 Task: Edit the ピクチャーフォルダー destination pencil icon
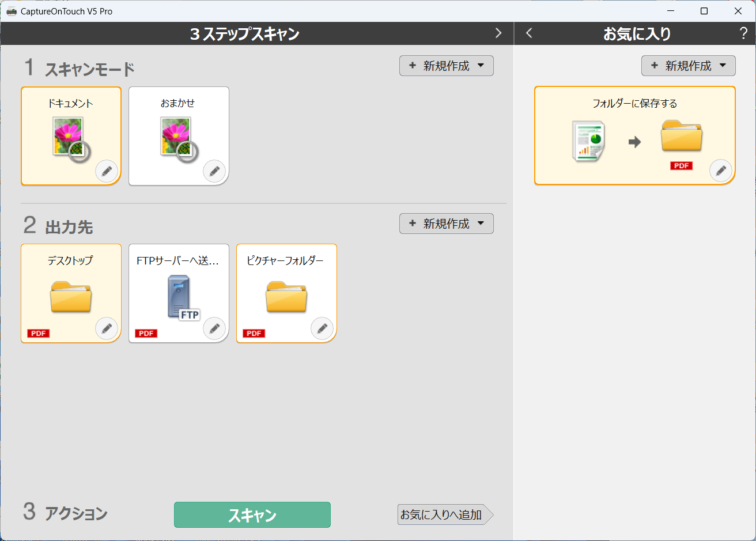[x=322, y=328]
